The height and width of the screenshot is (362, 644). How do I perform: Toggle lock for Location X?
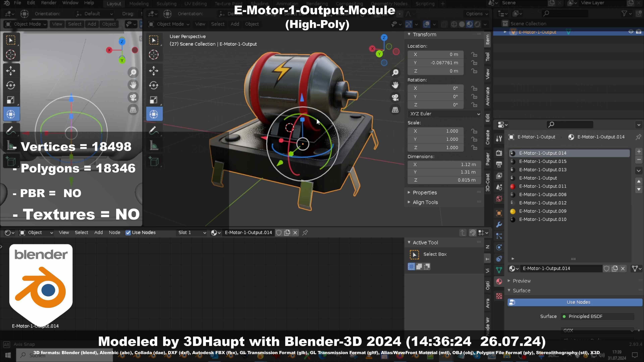pyautogui.click(x=474, y=54)
